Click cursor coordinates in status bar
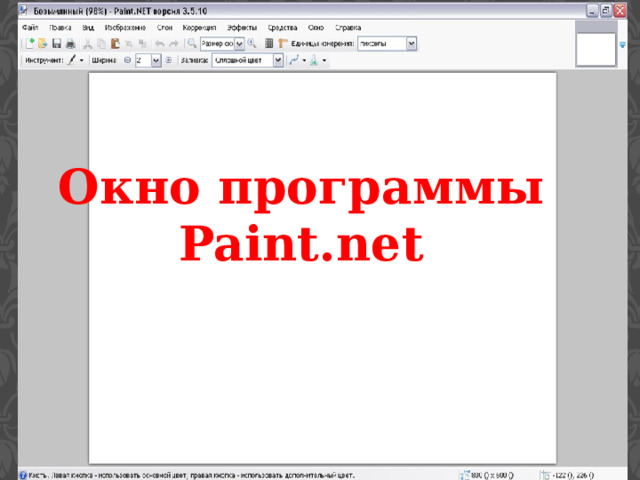Image resolution: width=640 pixels, height=480 pixels. click(x=567, y=475)
